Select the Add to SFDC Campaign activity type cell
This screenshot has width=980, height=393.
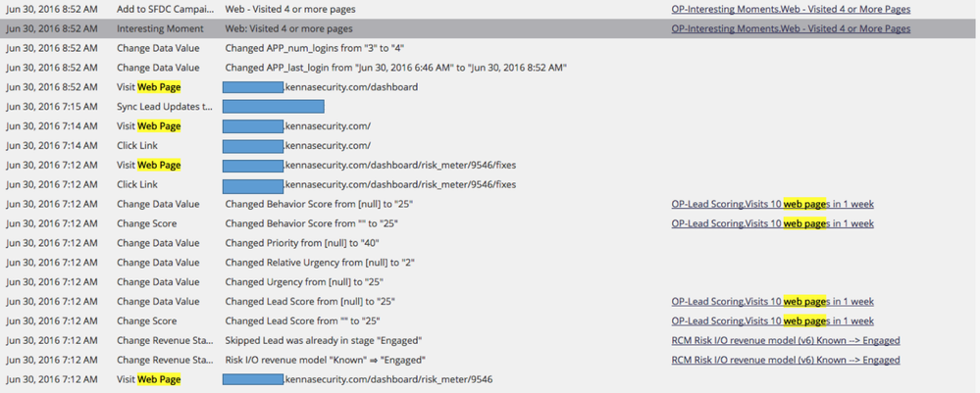coord(164,10)
